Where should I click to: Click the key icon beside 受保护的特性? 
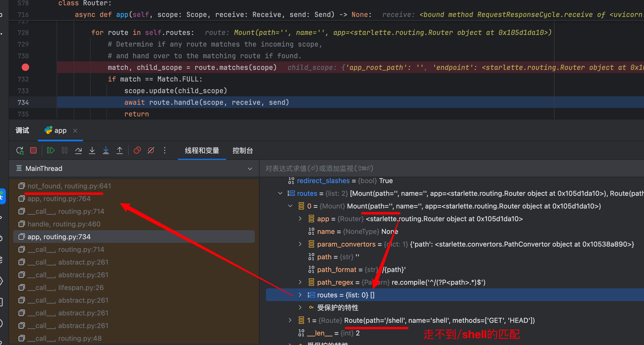(311, 307)
